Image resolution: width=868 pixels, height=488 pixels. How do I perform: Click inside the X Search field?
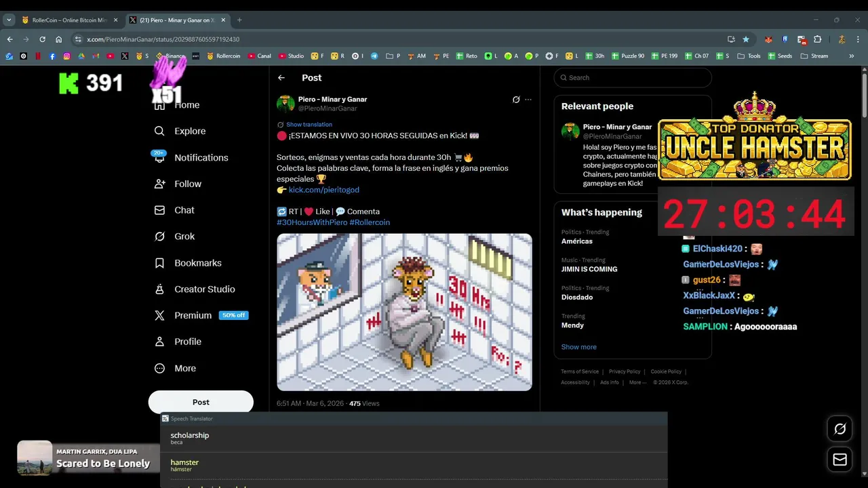[x=633, y=77]
